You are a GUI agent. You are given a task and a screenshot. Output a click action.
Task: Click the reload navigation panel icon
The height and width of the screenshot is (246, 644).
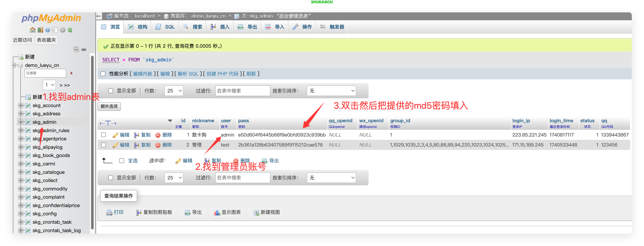coord(70,30)
